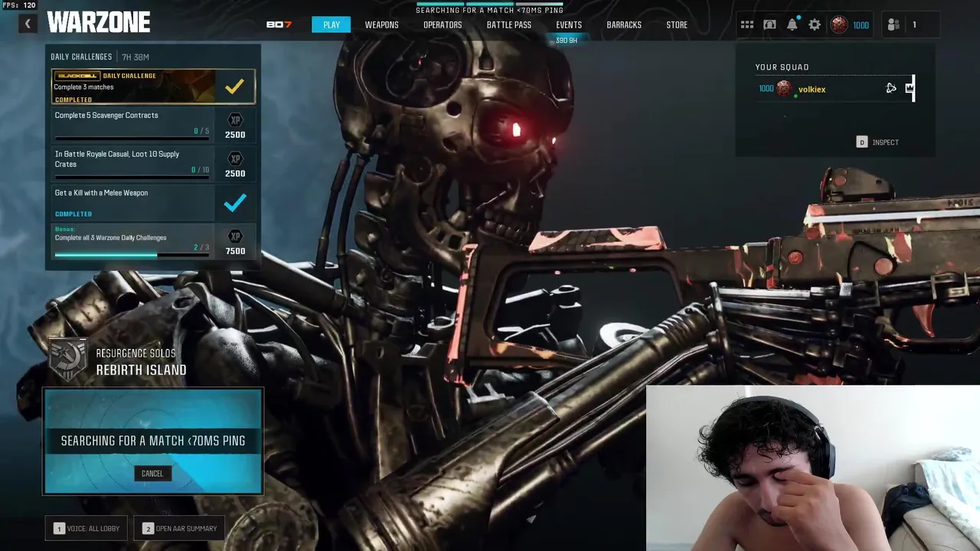The width and height of the screenshot is (980, 551).
Task: Click the Rebirth Island mode title
Action: 141,370
